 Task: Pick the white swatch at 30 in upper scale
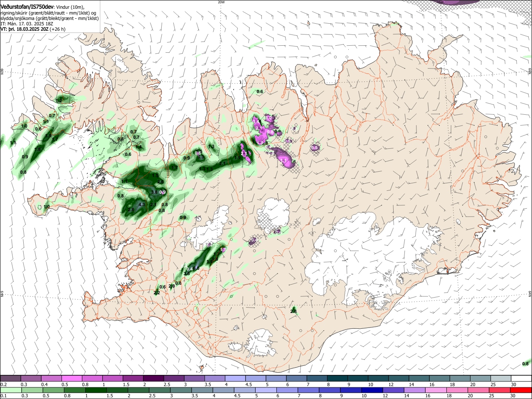521,379
